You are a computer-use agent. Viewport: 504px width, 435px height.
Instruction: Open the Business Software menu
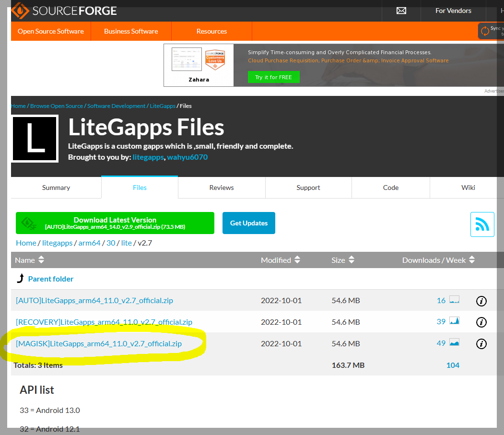(131, 31)
